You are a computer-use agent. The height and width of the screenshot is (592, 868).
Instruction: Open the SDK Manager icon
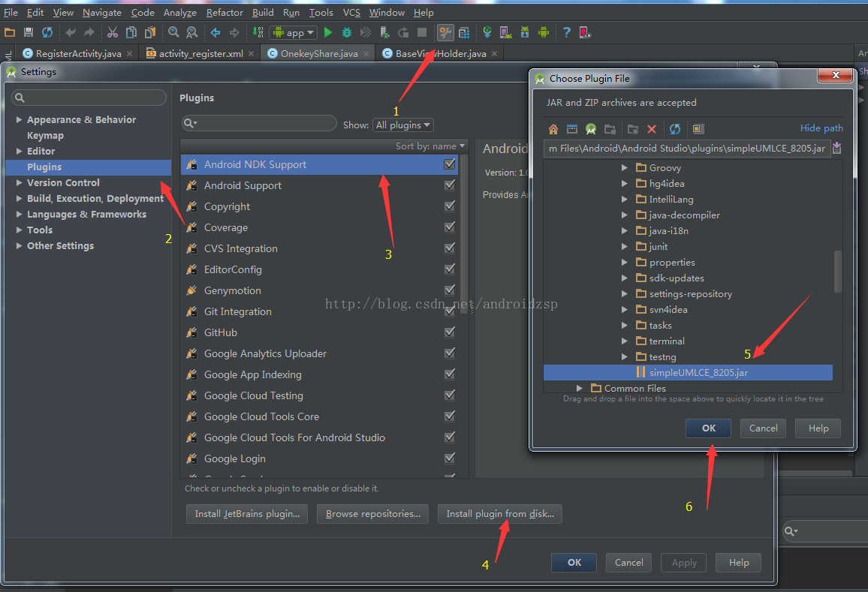(x=525, y=33)
